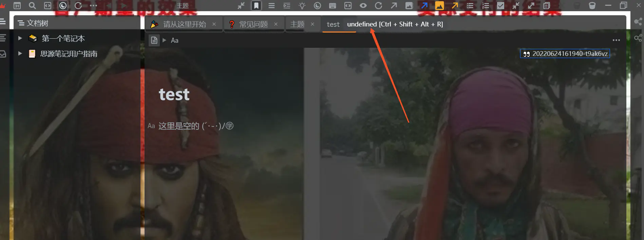Click the copy documents icon
This screenshot has width=644, height=240.
pyautogui.click(x=546, y=5)
